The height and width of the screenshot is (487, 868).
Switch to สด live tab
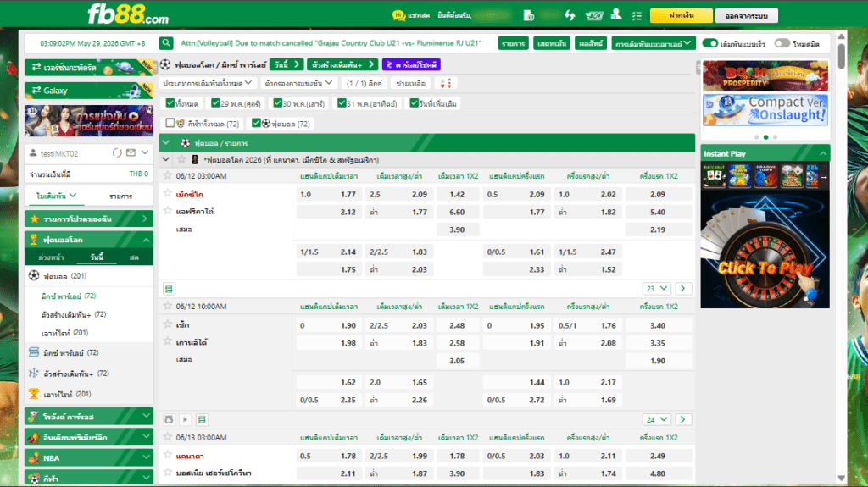(x=133, y=257)
